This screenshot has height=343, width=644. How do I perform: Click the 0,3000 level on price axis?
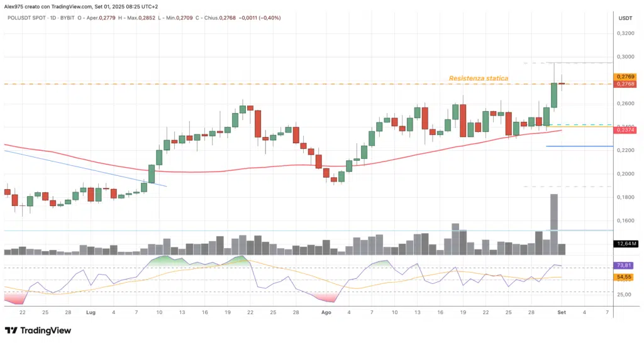coord(625,57)
